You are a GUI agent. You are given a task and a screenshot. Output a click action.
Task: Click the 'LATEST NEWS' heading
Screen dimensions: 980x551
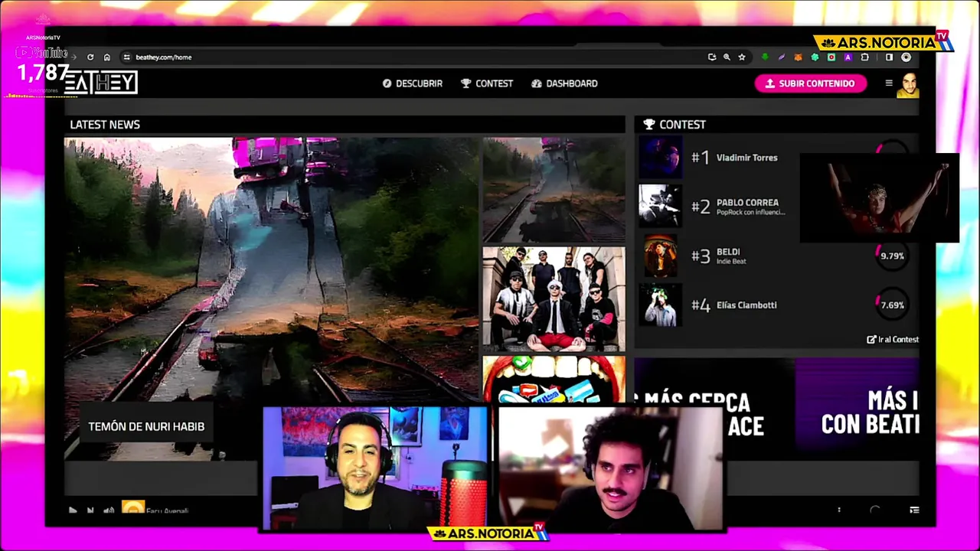(x=105, y=124)
